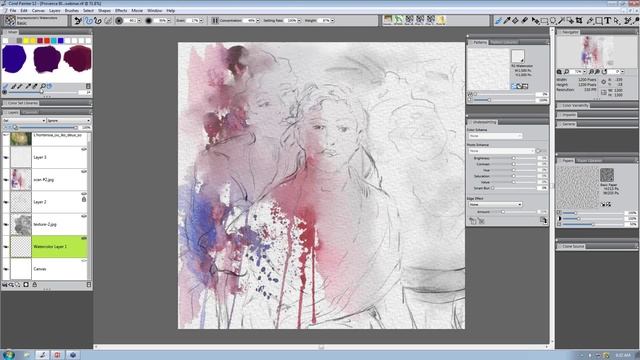Switch to the Paper Libraries tab
640x360 pixels.
[589, 161]
